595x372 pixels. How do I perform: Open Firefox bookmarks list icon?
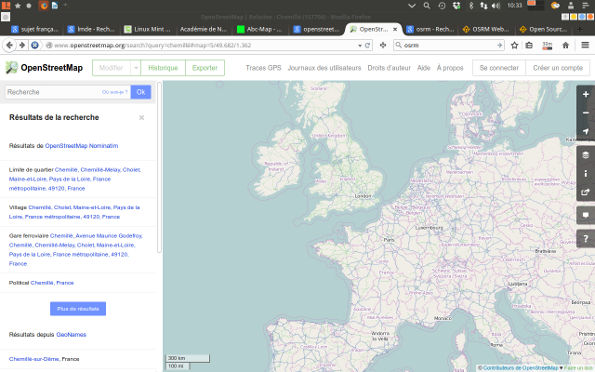pos(529,45)
